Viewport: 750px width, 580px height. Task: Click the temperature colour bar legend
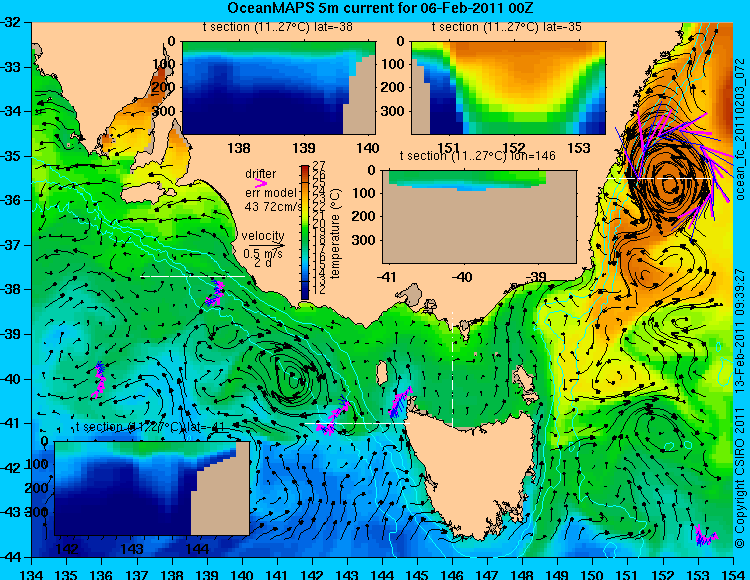(x=305, y=232)
